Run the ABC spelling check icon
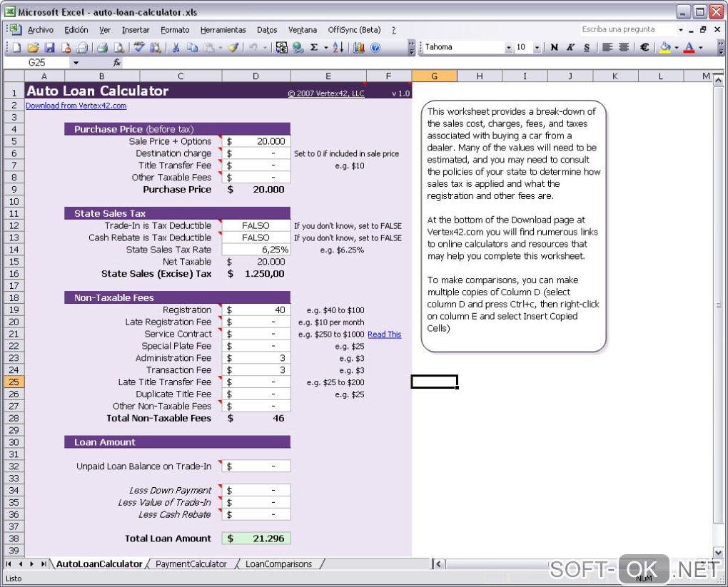This screenshot has height=587, width=728. coord(139,47)
